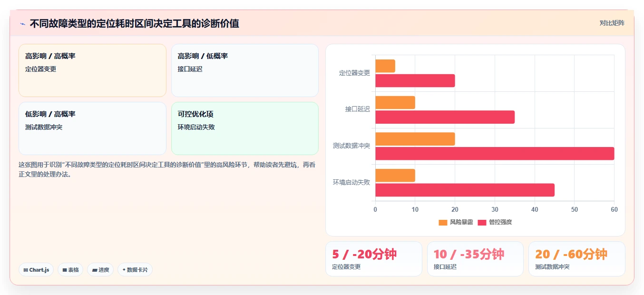Click the chart y-axis label 接口延迟

click(358, 109)
